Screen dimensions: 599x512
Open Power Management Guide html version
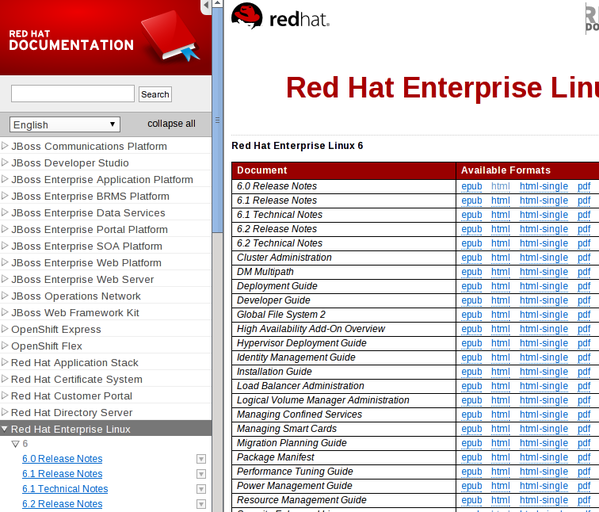(x=500, y=486)
